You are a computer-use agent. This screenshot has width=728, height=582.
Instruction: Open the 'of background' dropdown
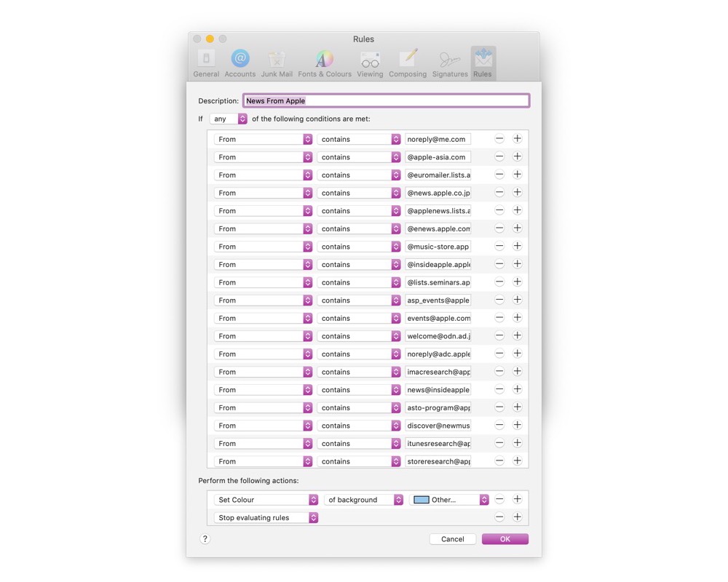[x=364, y=500]
